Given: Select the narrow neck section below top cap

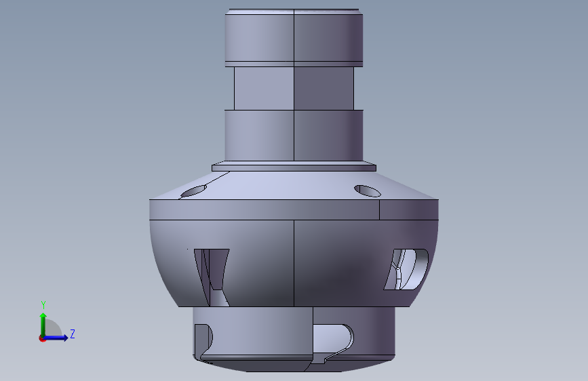Looking at the screenshot, I should pyautogui.click(x=294, y=89).
